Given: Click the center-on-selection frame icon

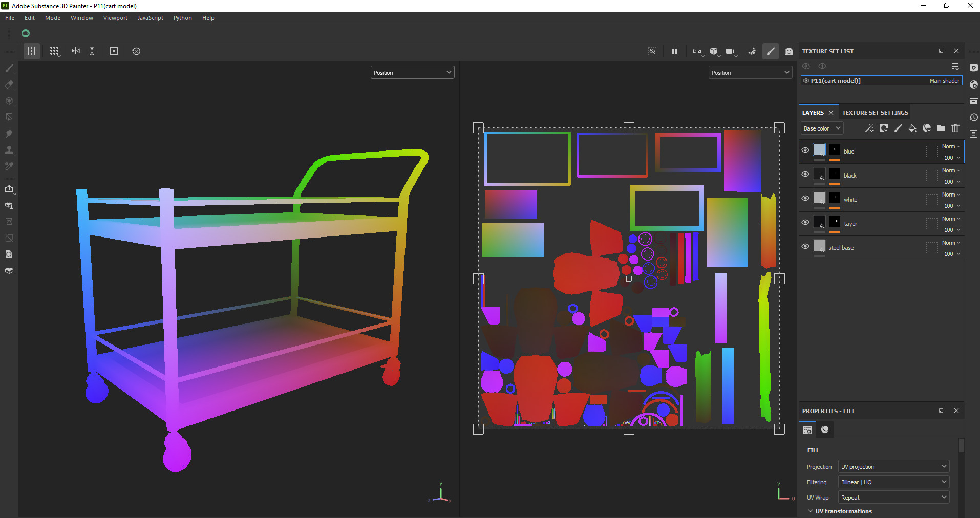Looking at the screenshot, I should tap(114, 51).
